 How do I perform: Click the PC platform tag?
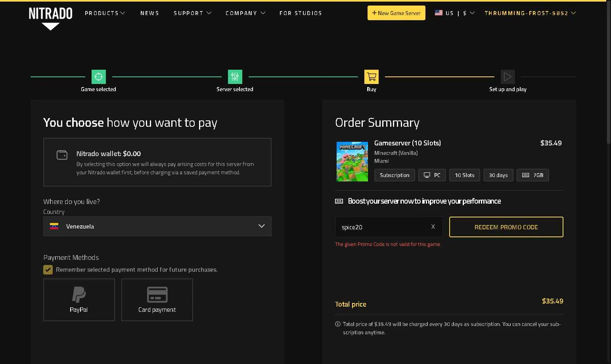[432, 175]
